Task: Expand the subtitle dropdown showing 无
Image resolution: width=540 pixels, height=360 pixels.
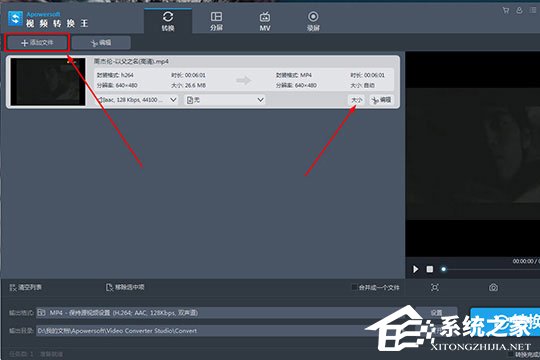Action: coord(225,100)
